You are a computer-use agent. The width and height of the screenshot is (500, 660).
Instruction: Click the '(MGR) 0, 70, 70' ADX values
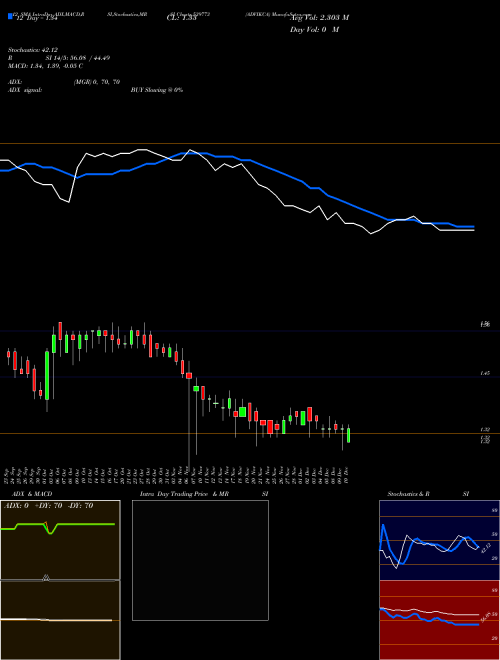(x=97, y=82)
